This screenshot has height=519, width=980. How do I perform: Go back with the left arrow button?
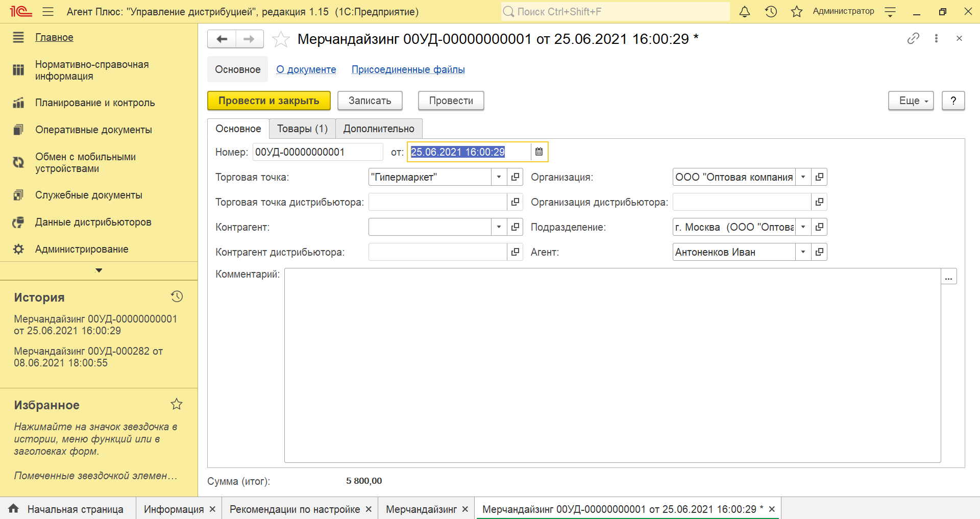click(x=222, y=39)
